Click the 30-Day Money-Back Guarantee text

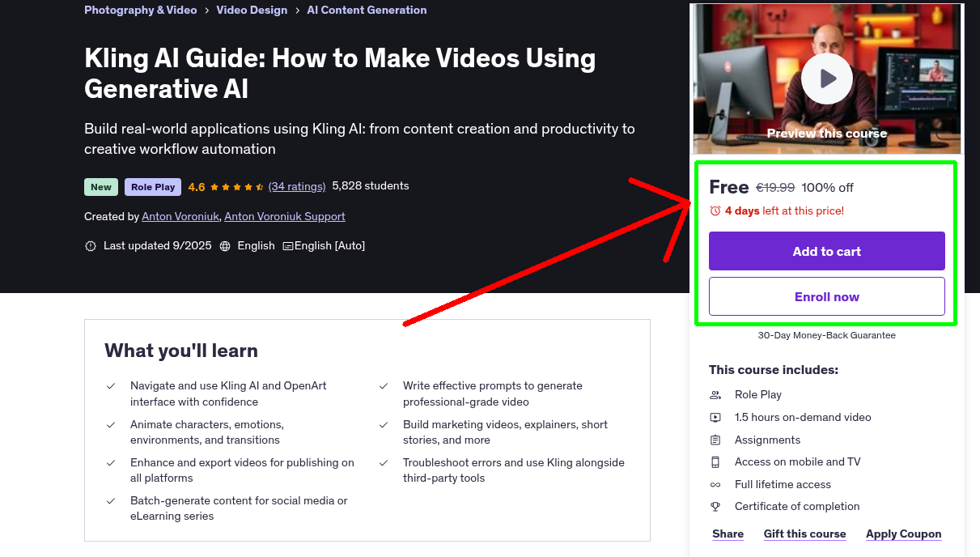tap(827, 335)
